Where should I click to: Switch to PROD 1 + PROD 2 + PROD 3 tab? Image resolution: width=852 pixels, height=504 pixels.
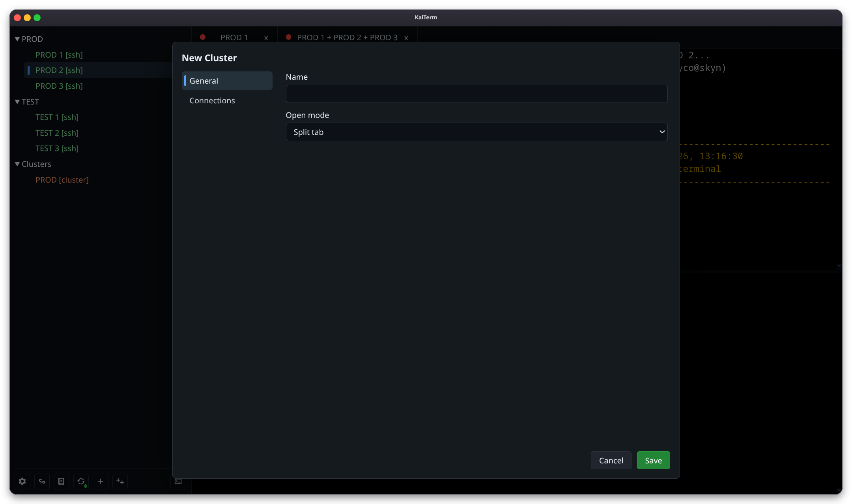click(x=347, y=37)
